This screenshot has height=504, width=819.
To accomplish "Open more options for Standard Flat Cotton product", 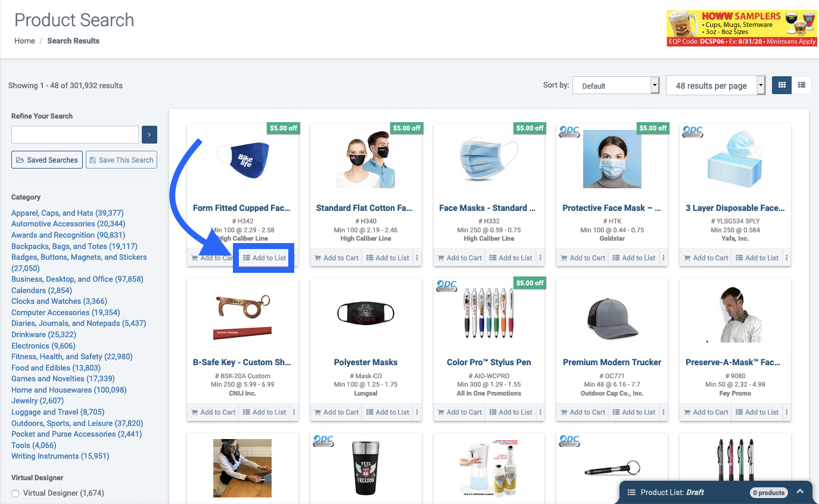I will (x=417, y=258).
